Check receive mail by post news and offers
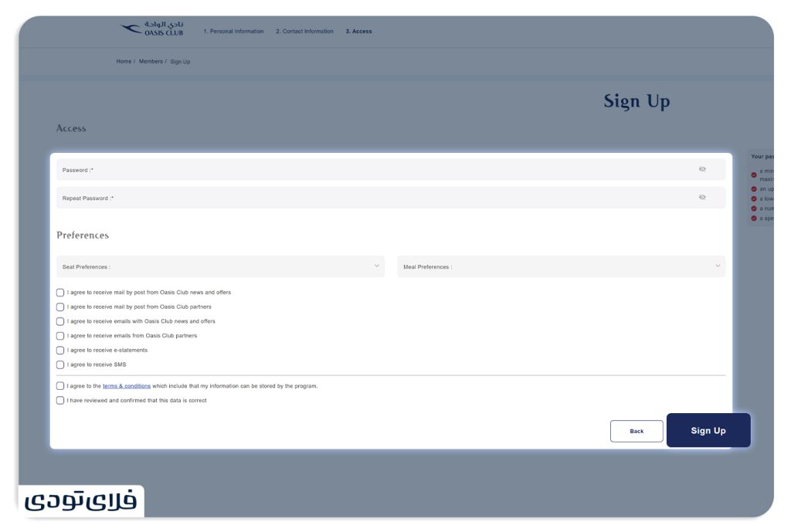The image size is (791, 532). point(60,293)
